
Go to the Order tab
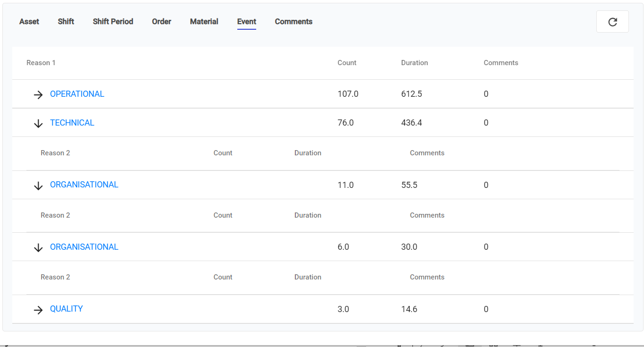pyautogui.click(x=161, y=22)
